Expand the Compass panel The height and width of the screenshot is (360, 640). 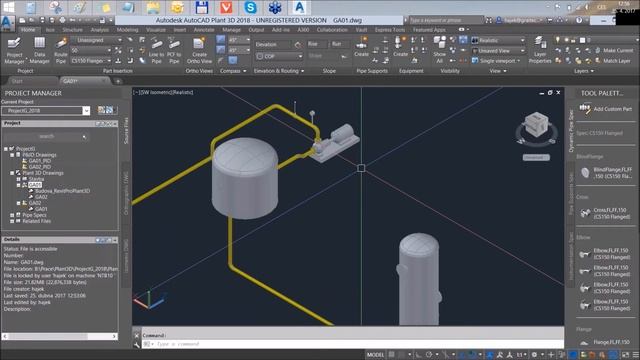(233, 71)
